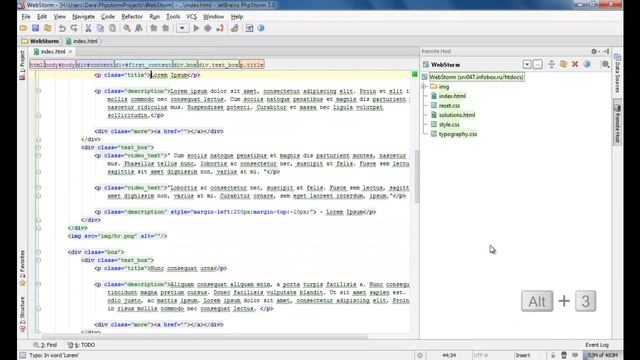Click the div#content breadcrumb

(95, 64)
